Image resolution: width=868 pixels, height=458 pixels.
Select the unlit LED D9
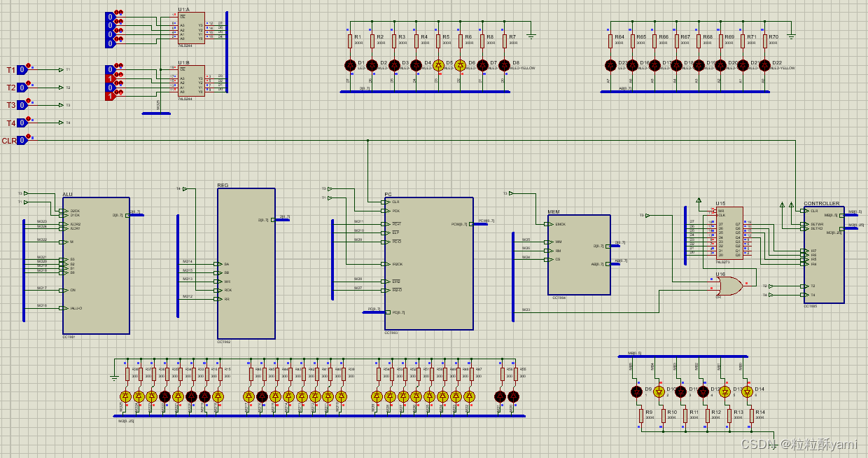tap(636, 391)
